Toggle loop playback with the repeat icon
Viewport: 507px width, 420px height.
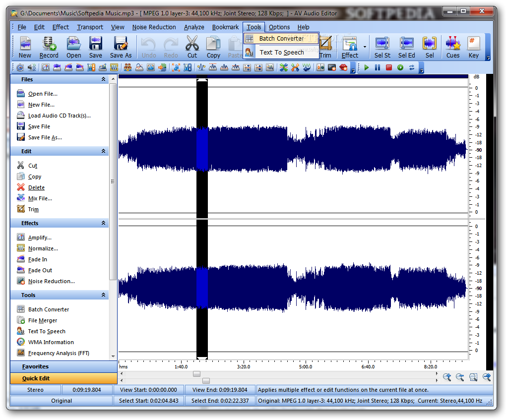point(412,67)
